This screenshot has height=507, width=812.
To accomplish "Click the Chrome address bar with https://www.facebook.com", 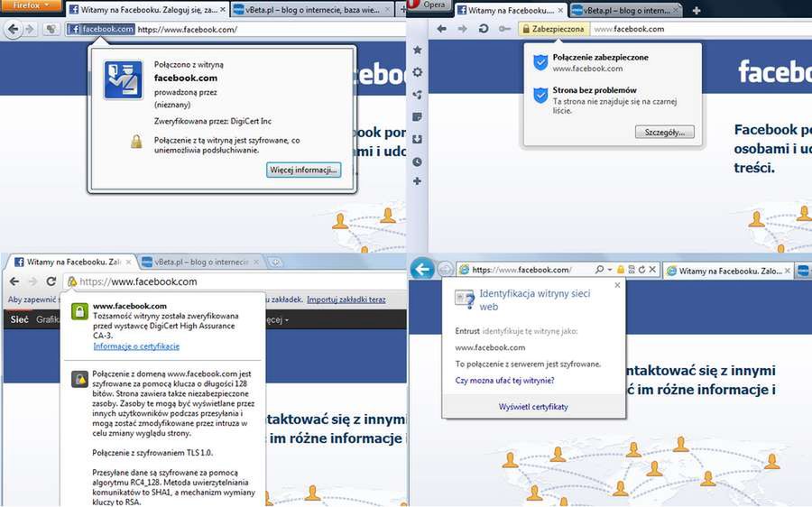I will click(235, 281).
